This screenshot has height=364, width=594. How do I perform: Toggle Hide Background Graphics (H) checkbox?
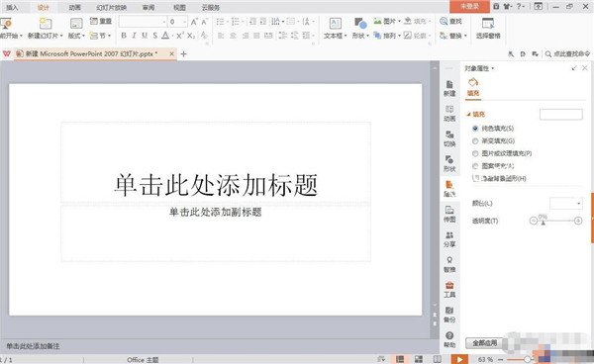(475, 178)
